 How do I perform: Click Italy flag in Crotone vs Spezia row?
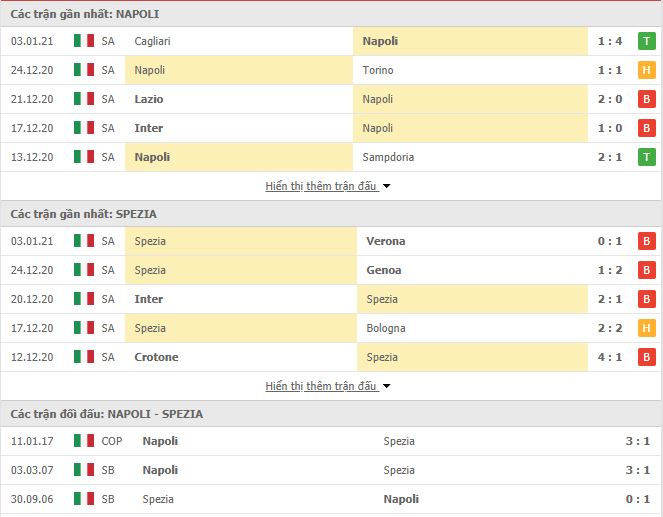84,356
